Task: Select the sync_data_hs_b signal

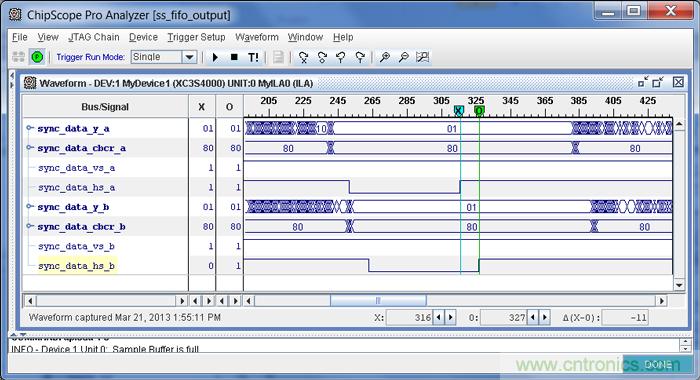Action: coord(76,266)
